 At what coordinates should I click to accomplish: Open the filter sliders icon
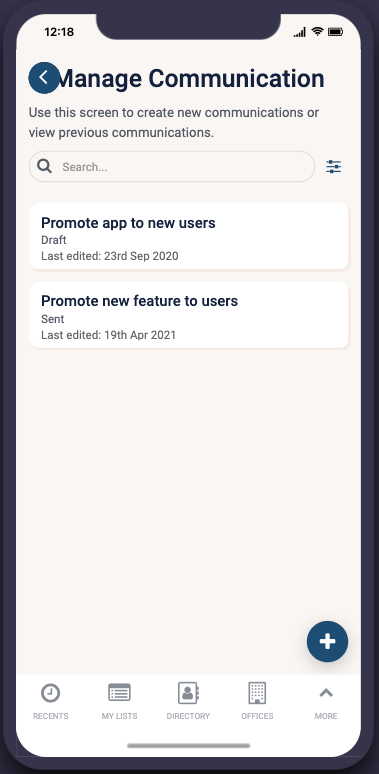[334, 167]
